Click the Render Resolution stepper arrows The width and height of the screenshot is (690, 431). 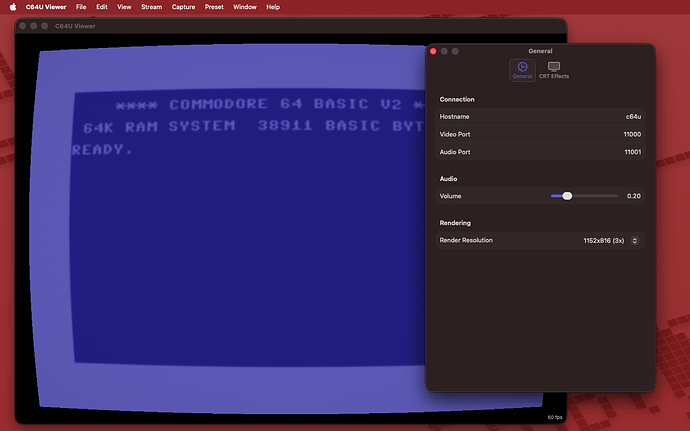635,240
